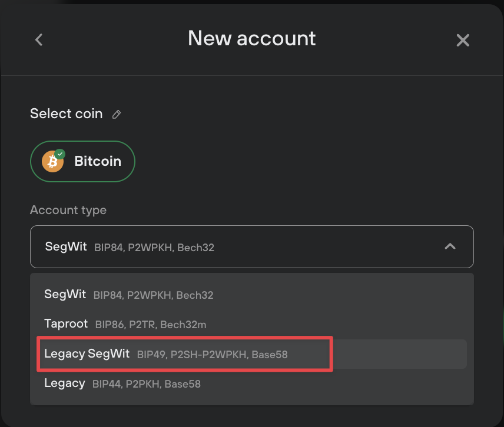Select the Bitcoin coin chip
The image size is (504, 427).
(x=82, y=161)
